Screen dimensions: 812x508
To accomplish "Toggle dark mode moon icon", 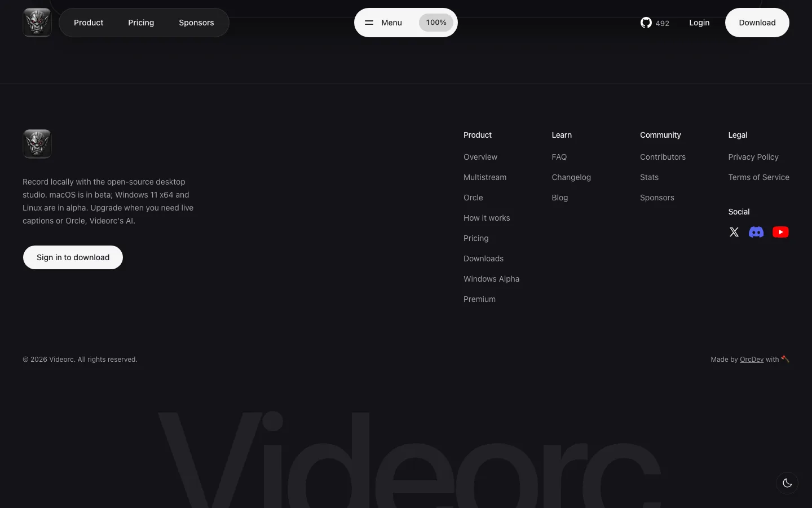I will (787, 483).
